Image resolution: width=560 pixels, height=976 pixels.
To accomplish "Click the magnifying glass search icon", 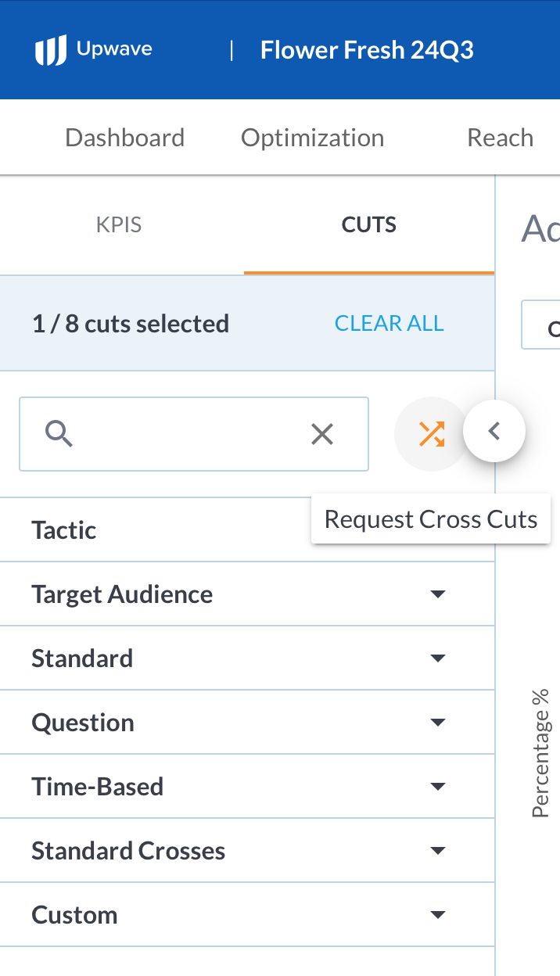I will pos(59,433).
